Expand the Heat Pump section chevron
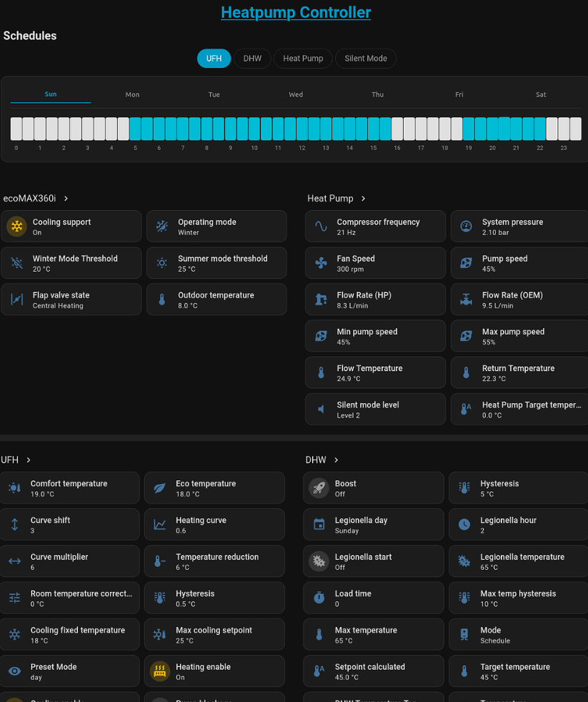Image resolution: width=588 pixels, height=702 pixels. (x=363, y=199)
